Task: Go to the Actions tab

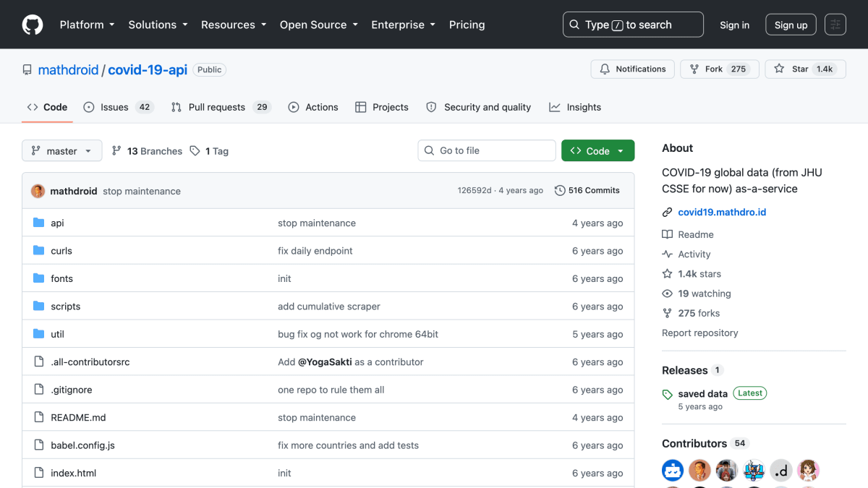Action: pos(313,107)
